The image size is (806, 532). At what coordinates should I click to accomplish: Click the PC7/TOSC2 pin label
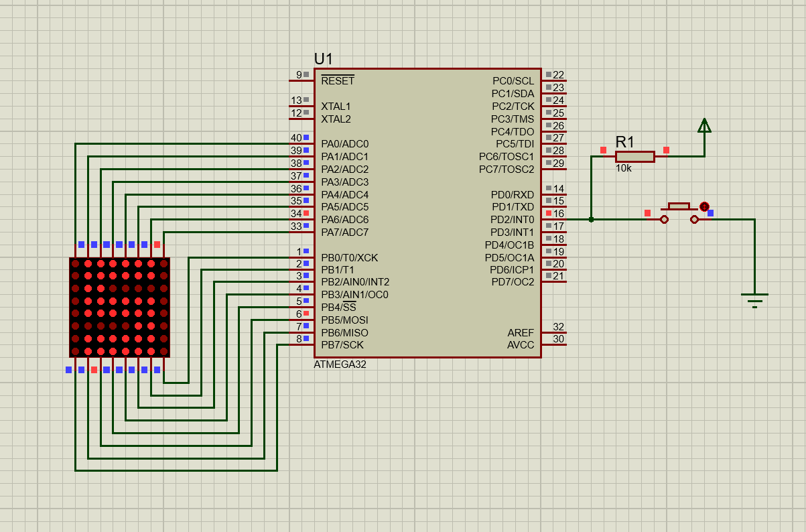click(x=507, y=169)
